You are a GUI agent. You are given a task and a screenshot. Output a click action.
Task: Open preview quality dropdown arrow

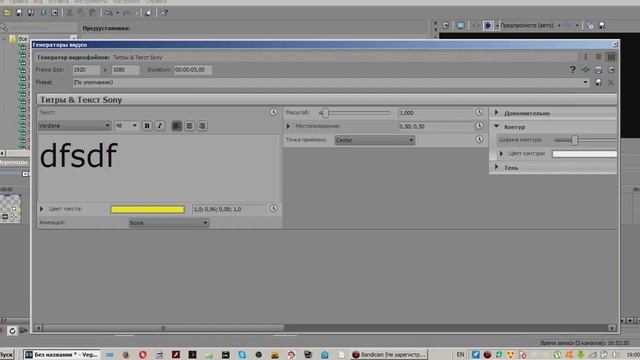coord(559,25)
